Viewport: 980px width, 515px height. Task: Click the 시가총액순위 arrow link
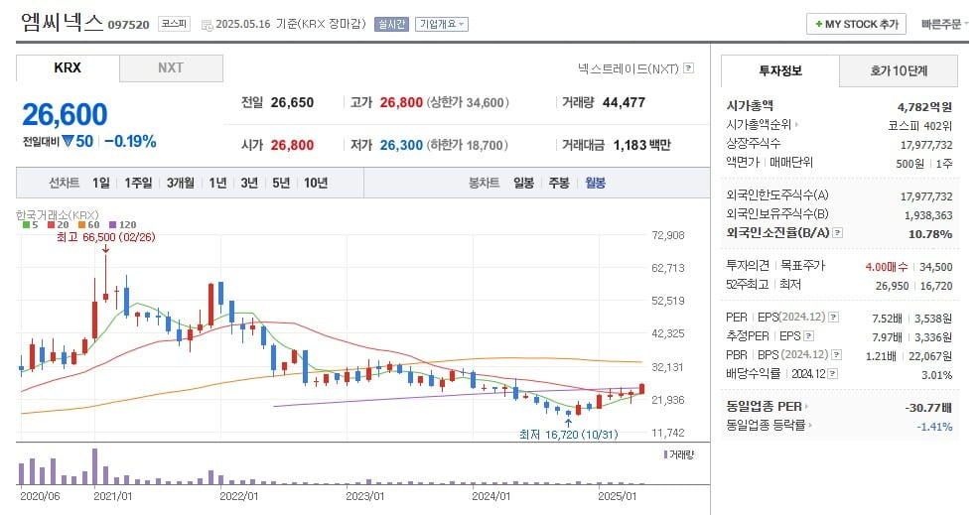point(762,125)
